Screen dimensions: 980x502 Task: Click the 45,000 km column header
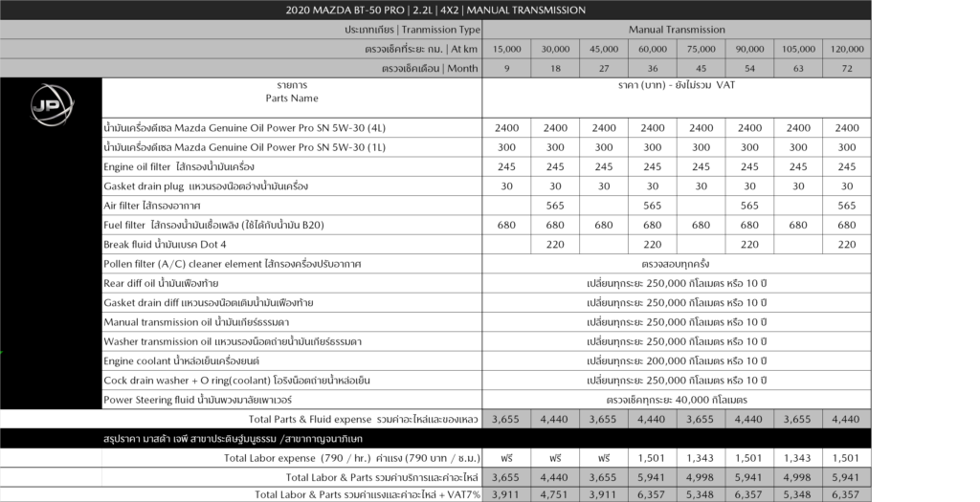point(604,49)
